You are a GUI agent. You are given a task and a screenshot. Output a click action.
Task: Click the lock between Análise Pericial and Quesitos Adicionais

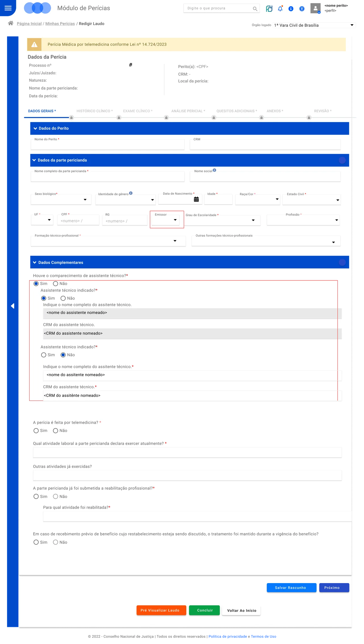214,118
